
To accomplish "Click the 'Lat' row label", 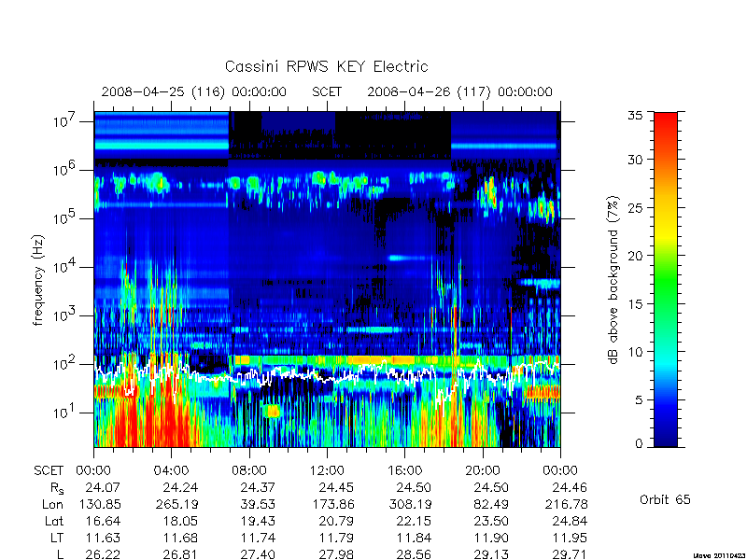I will (x=54, y=521).
